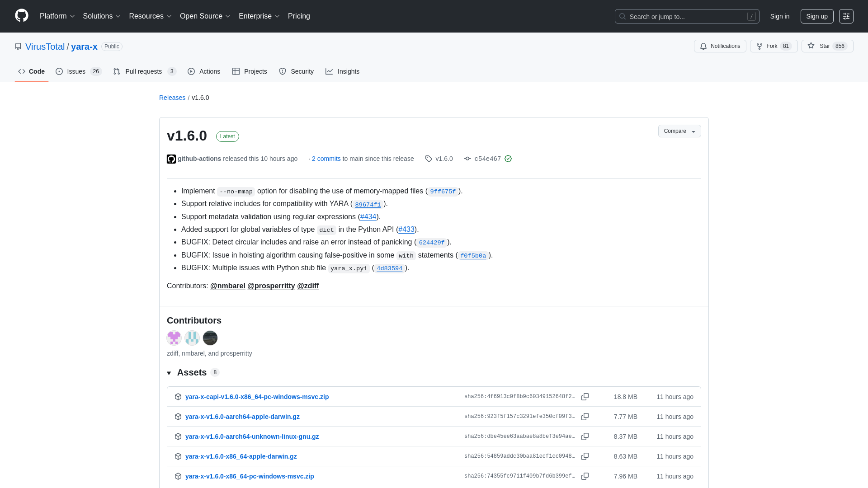Click the search magnifier icon
Image resolution: width=868 pixels, height=488 pixels.
pos(623,16)
